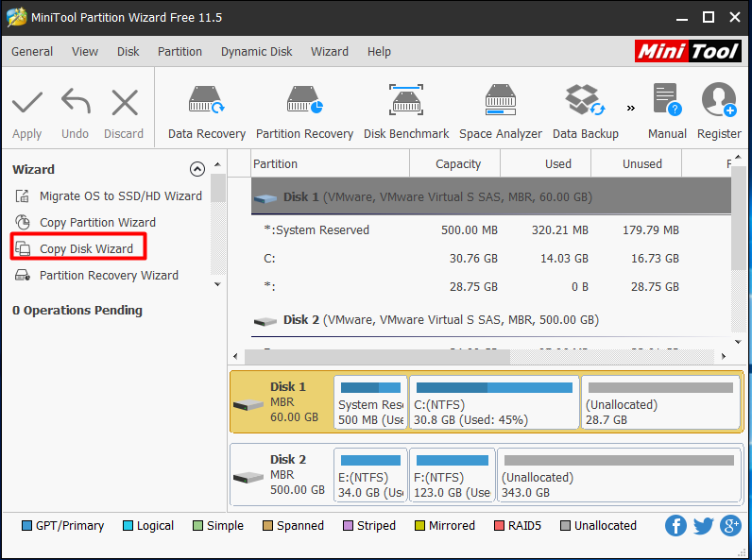Image resolution: width=752 pixels, height=560 pixels.
Task: Open the Facebook share icon
Action: [x=675, y=526]
